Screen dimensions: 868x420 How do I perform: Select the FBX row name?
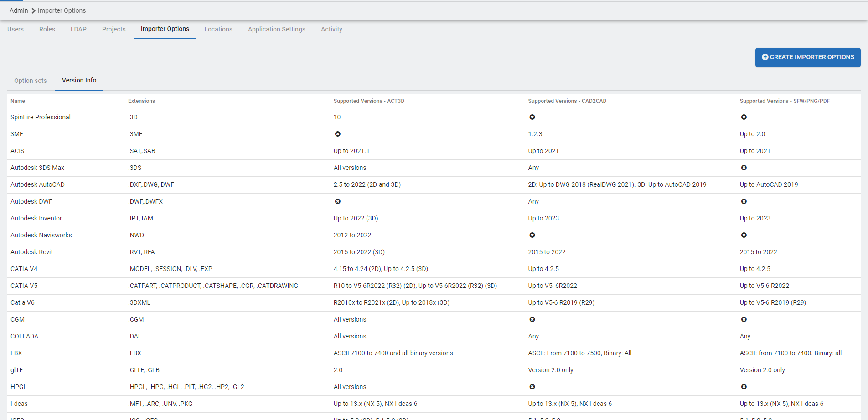click(x=16, y=353)
